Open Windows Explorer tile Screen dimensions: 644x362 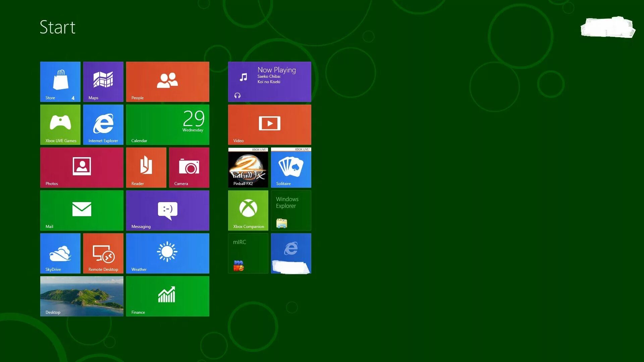[x=291, y=210]
